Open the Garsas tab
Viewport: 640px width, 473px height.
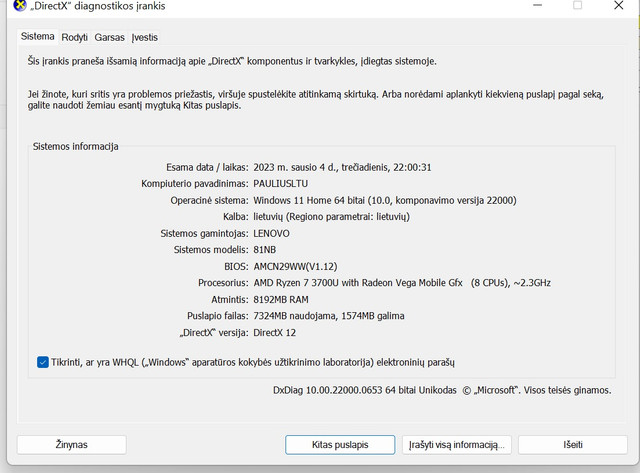(x=109, y=38)
